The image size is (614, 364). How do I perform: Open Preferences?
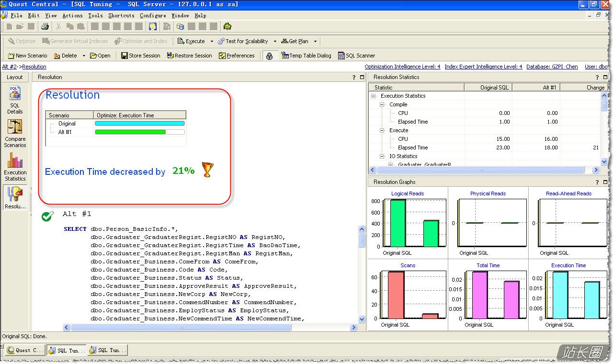237,56
